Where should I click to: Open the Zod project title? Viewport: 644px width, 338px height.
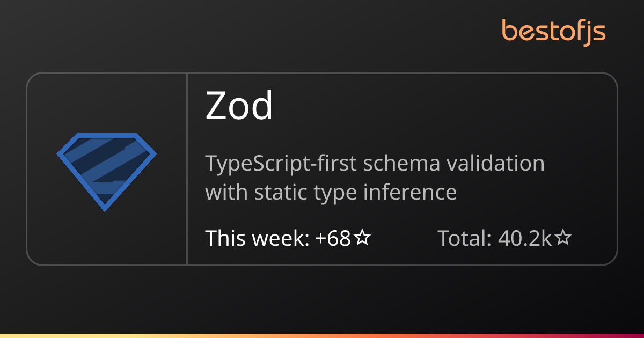point(239,106)
